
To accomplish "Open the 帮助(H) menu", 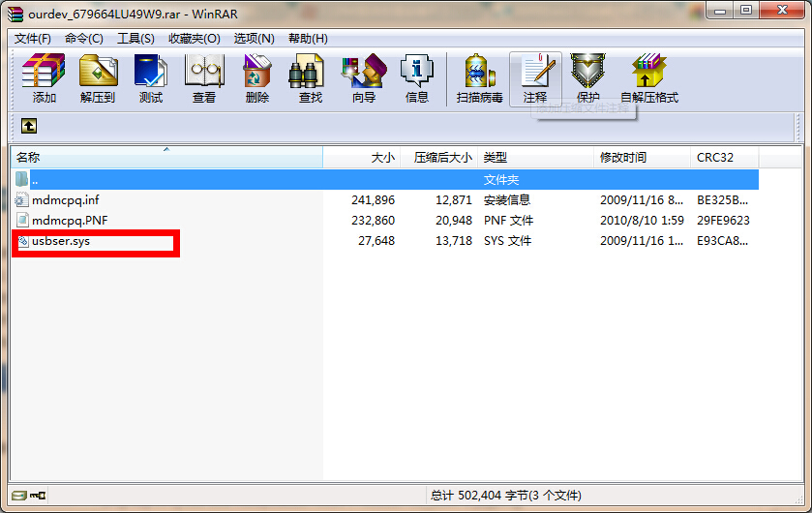I will click(x=308, y=39).
